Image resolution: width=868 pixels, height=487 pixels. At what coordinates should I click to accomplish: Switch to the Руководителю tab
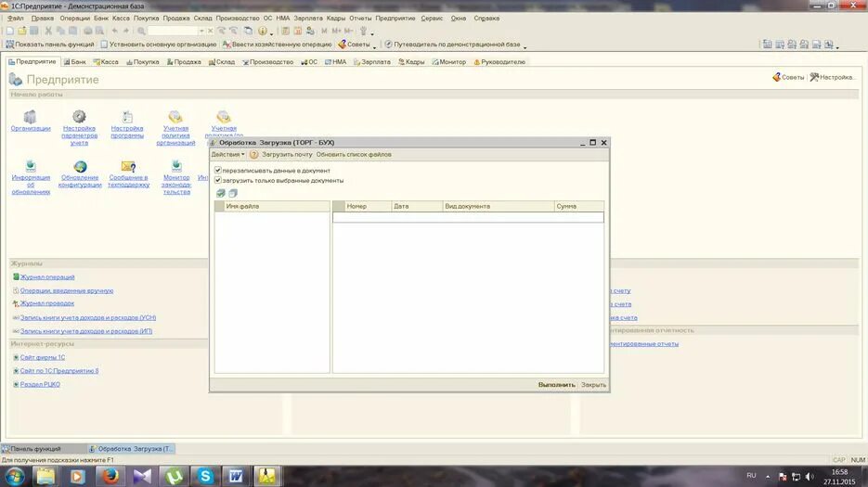click(x=499, y=62)
